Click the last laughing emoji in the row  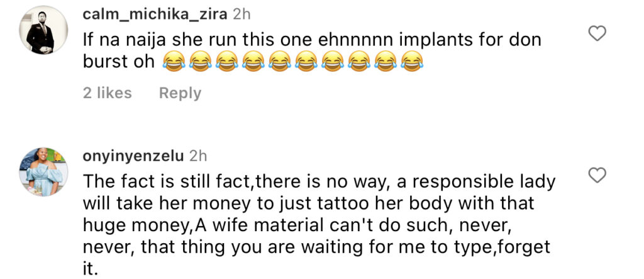(x=411, y=62)
